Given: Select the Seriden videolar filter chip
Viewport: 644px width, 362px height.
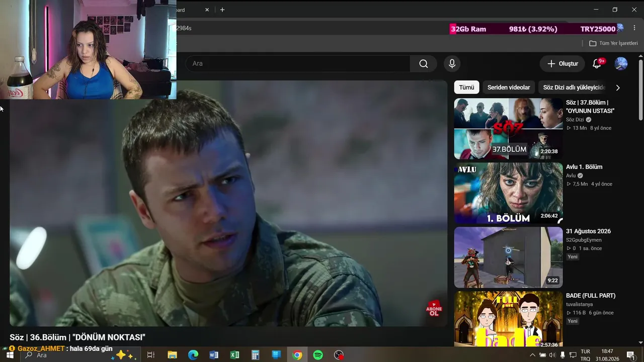Looking at the screenshot, I should pyautogui.click(x=509, y=87).
